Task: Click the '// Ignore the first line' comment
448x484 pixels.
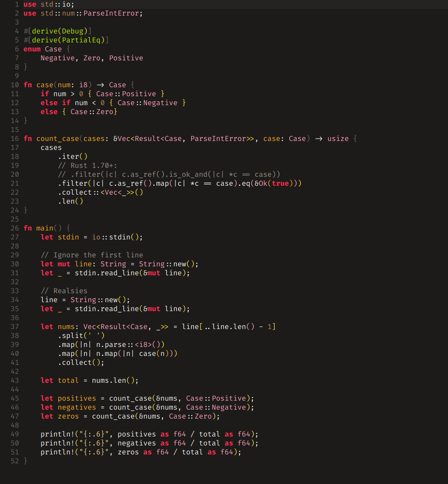Action: (x=92, y=255)
